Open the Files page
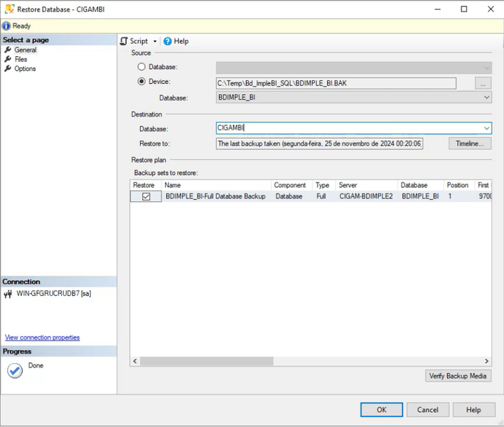This screenshot has width=504, height=427. pos(21,59)
